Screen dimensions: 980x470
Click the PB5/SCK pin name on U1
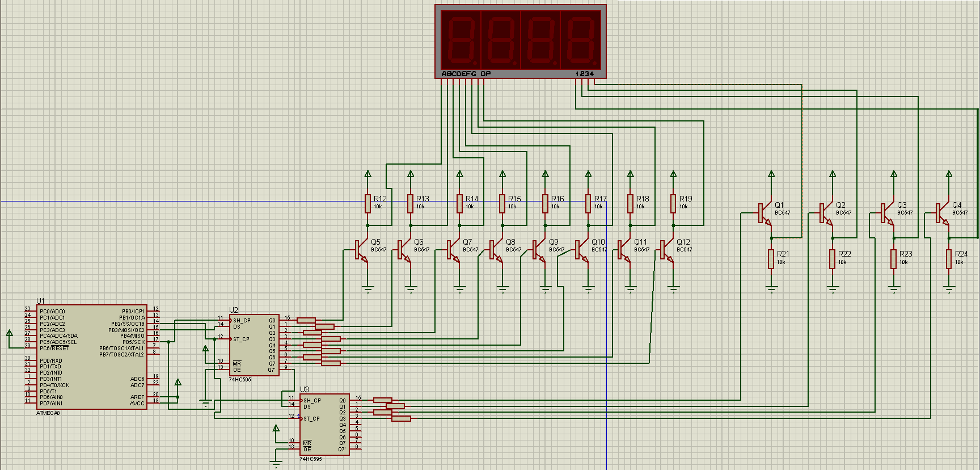(x=133, y=342)
